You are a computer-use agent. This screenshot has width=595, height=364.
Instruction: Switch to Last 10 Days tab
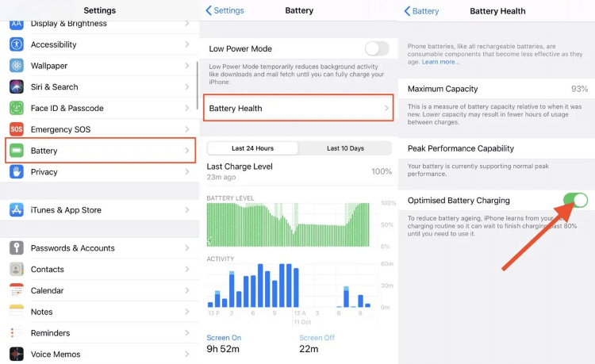[x=345, y=148]
